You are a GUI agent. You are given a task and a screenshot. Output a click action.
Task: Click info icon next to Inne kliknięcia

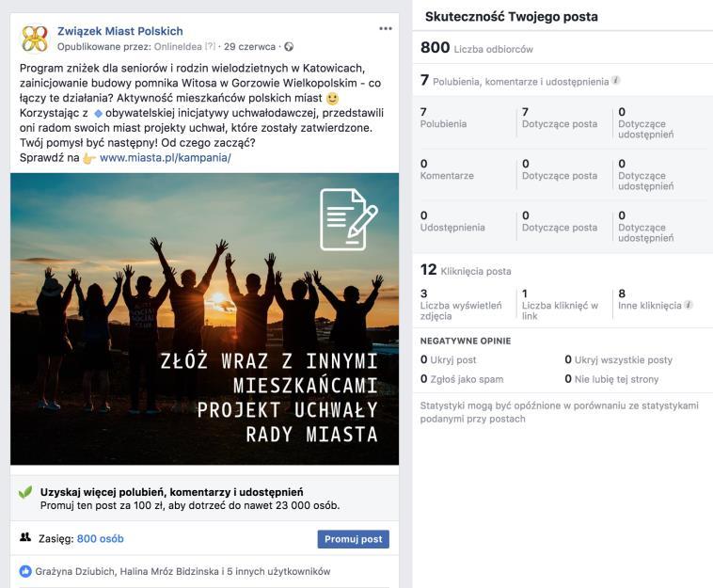(689, 305)
